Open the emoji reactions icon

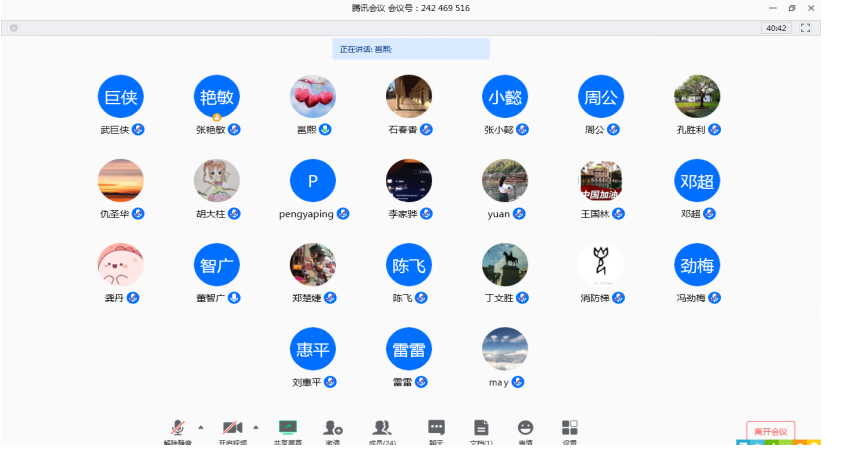click(x=525, y=428)
